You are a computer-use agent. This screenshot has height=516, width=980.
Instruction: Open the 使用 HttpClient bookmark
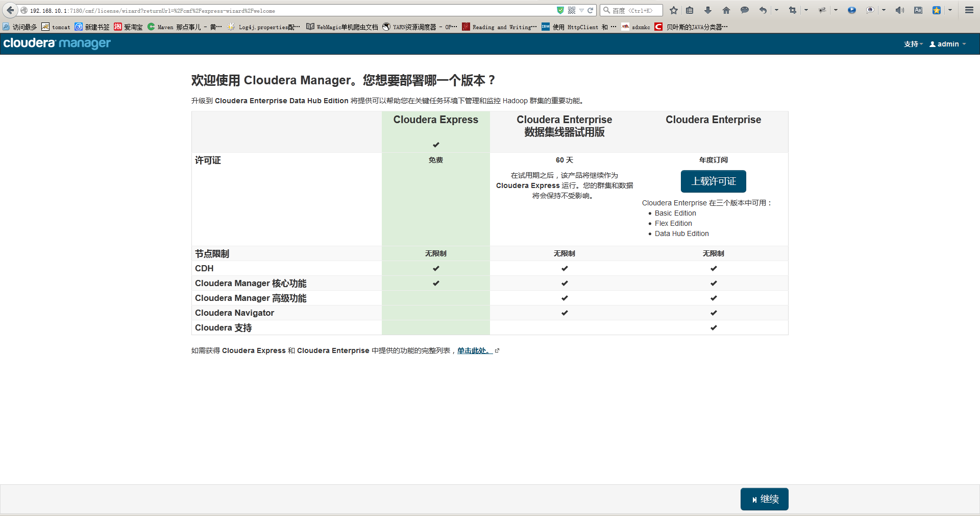[579, 27]
